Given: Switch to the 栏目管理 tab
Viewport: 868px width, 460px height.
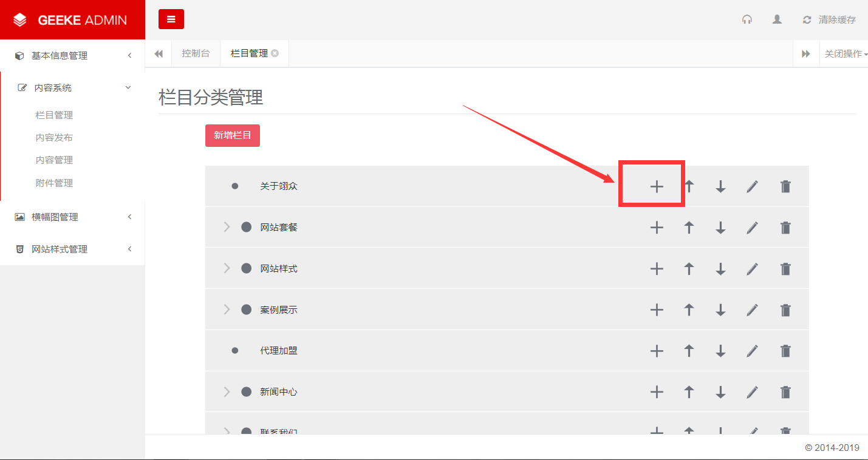Looking at the screenshot, I should (249, 53).
